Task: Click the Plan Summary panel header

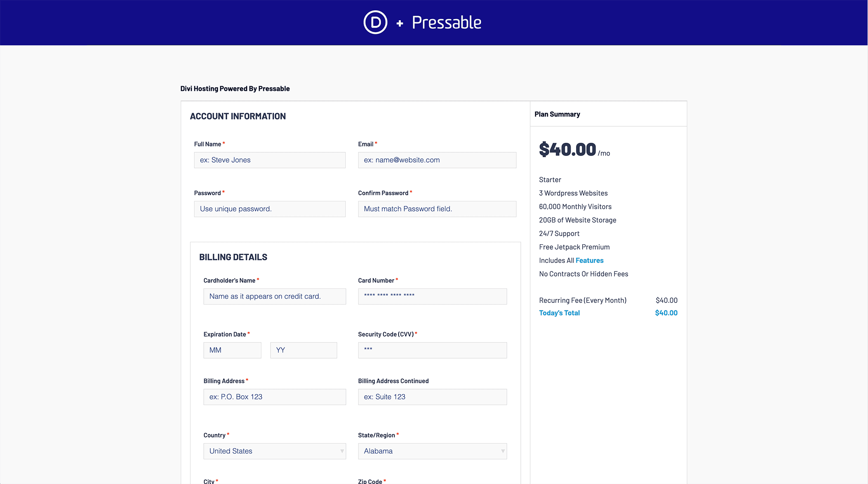Action: tap(557, 114)
